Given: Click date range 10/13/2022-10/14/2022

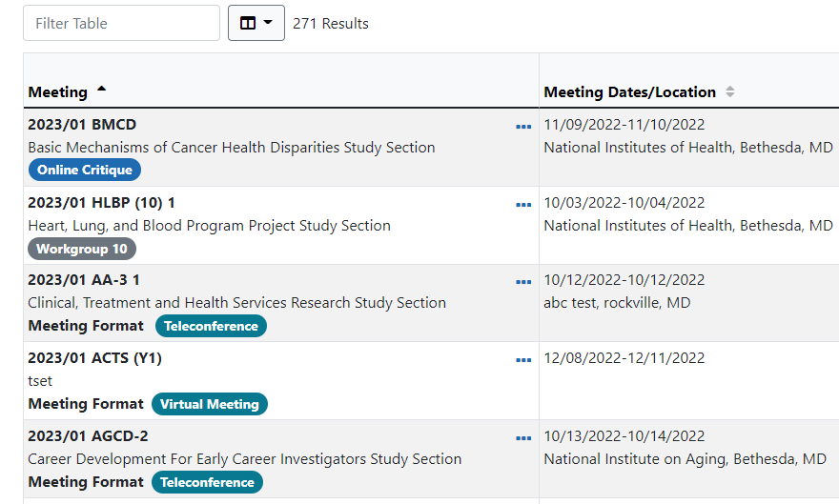Looking at the screenshot, I should [624, 436].
